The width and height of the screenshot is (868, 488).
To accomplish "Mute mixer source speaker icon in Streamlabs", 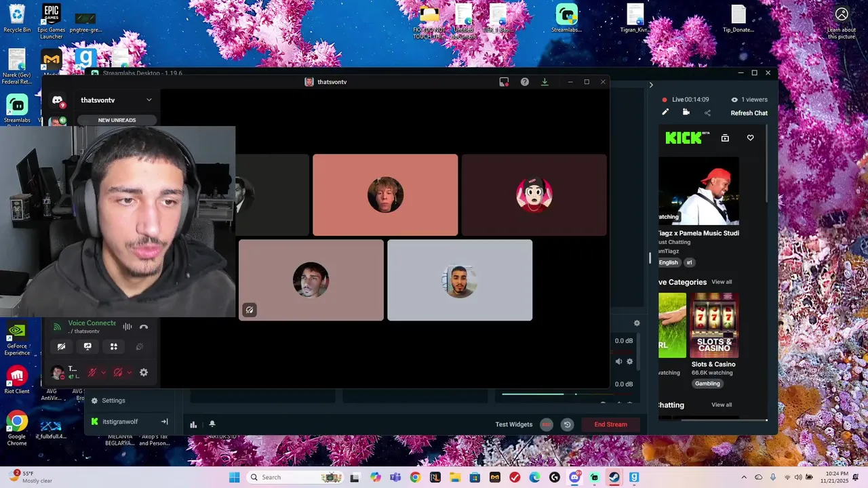I will [x=618, y=361].
